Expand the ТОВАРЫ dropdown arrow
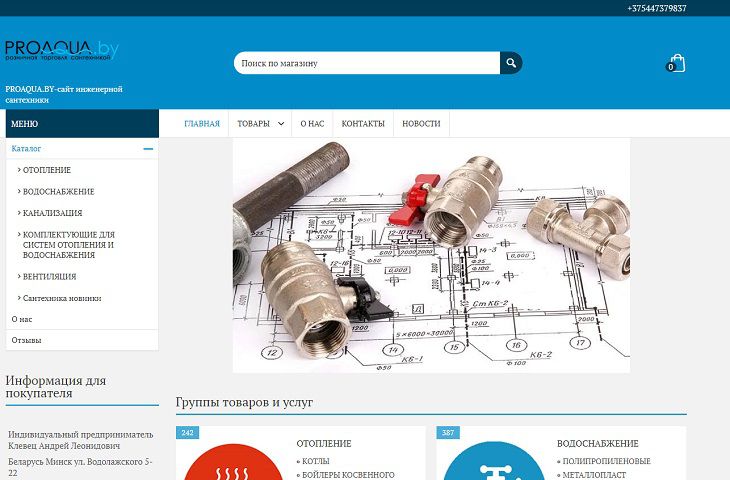Viewport: 730px width, 480px height. tap(281, 124)
